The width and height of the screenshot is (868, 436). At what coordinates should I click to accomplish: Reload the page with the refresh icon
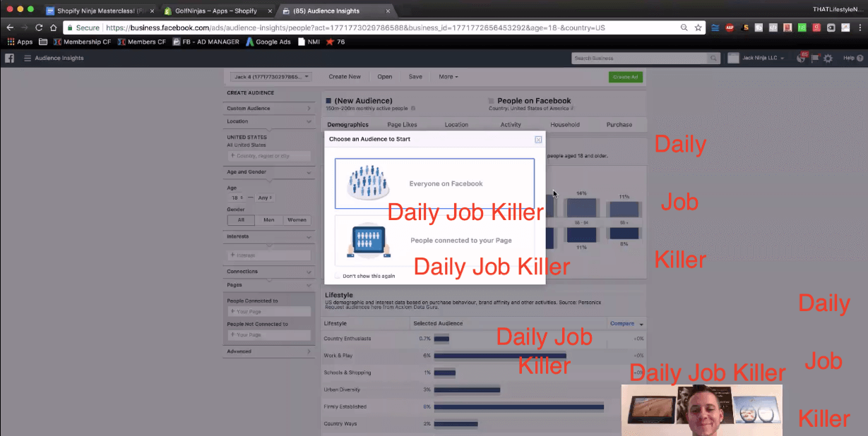[39, 28]
